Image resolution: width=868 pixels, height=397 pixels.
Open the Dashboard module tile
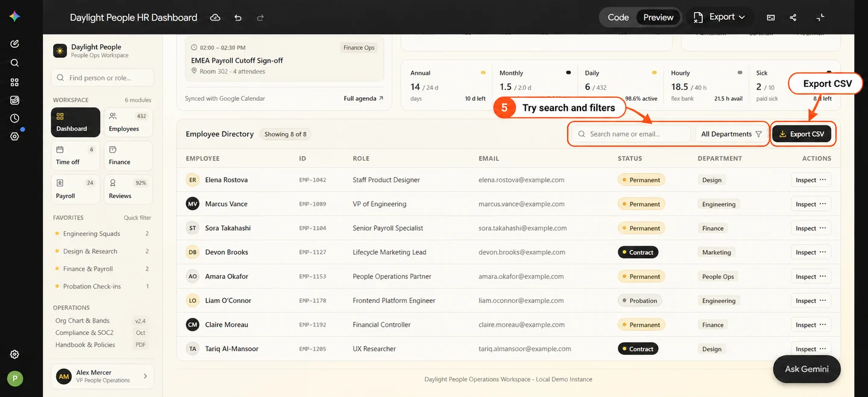tap(75, 122)
